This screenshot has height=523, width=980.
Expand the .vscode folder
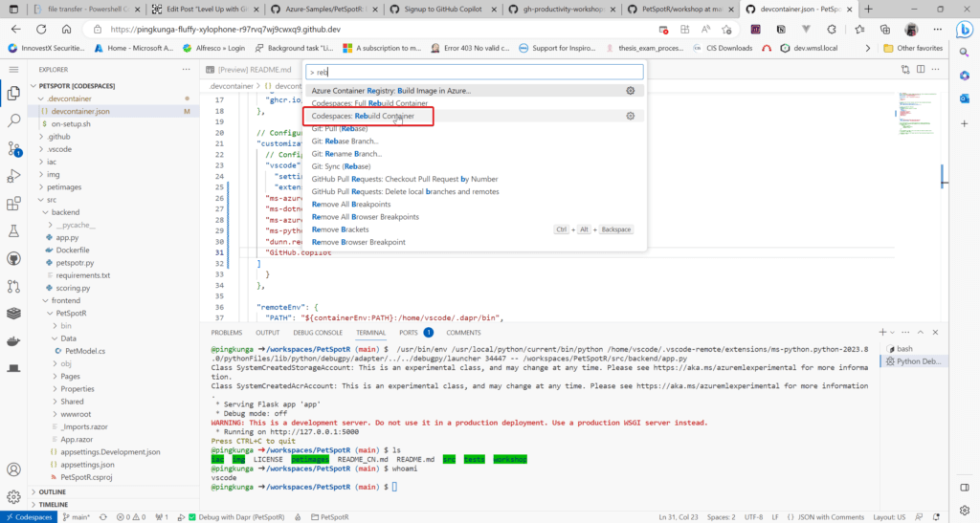[x=59, y=149]
